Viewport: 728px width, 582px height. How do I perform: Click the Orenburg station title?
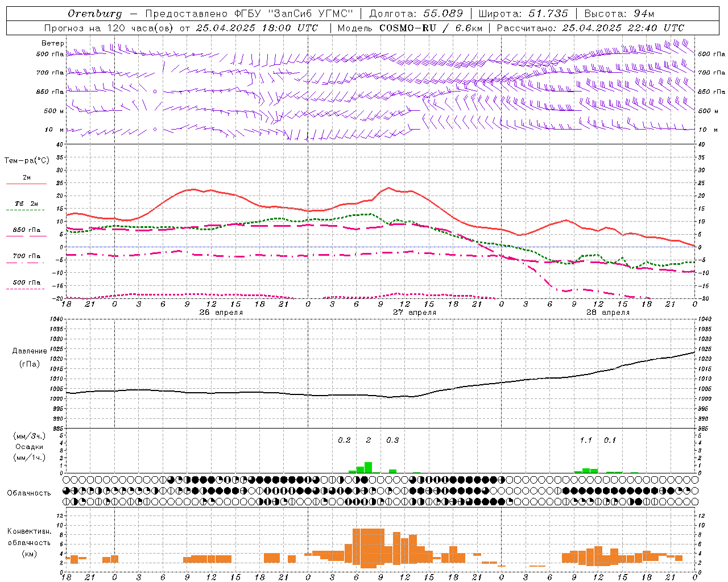[x=94, y=14]
